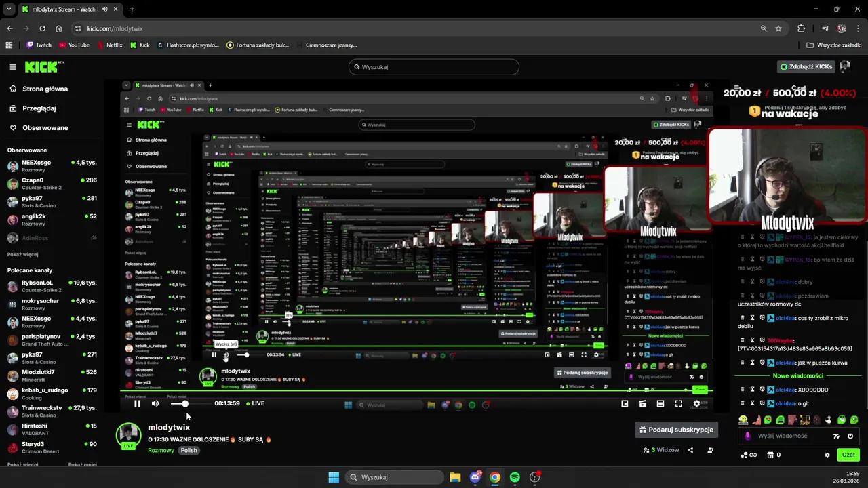Open kebab_u_rudego channel in recommended list
This screenshot has height=488, width=868.
(52, 394)
